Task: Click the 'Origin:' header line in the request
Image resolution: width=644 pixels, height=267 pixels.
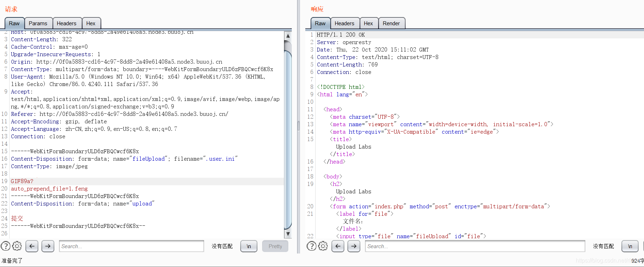Action: pyautogui.click(x=117, y=62)
